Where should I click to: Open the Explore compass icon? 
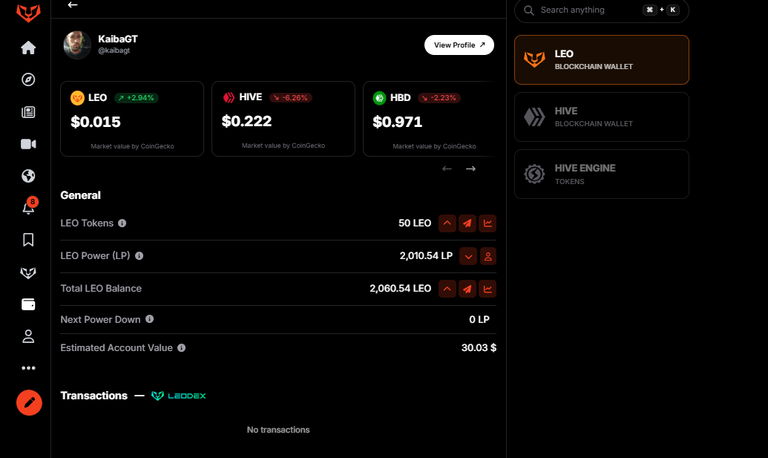coord(28,79)
